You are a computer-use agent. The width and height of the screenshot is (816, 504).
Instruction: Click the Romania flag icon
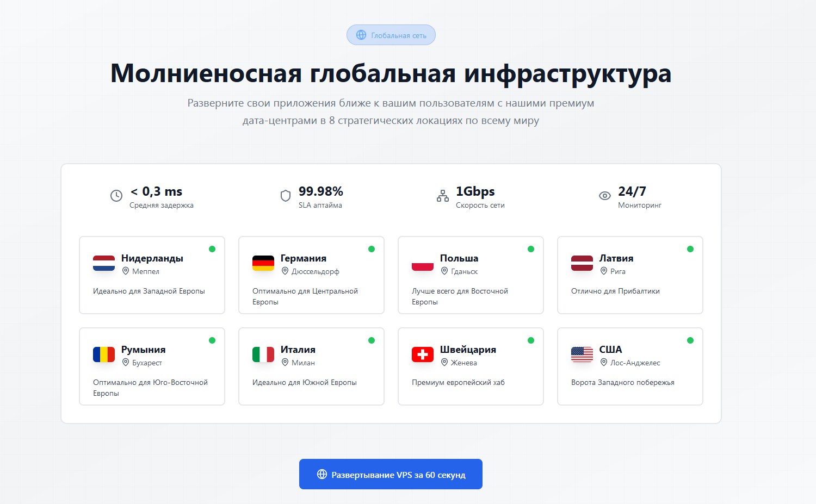point(104,354)
